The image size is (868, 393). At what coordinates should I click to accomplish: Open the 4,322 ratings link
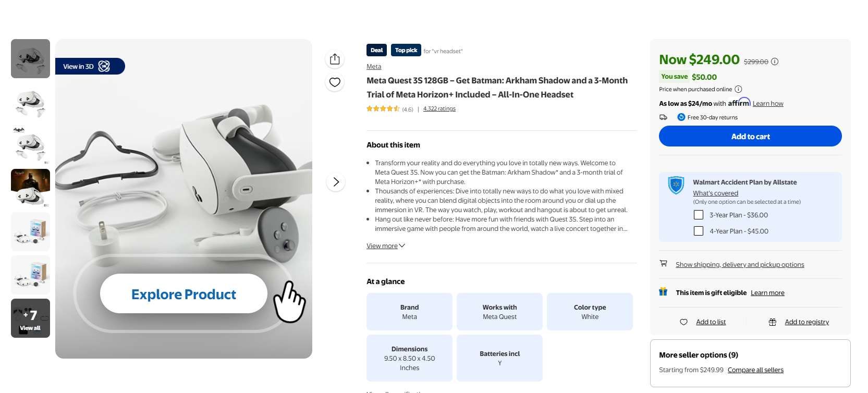439,109
